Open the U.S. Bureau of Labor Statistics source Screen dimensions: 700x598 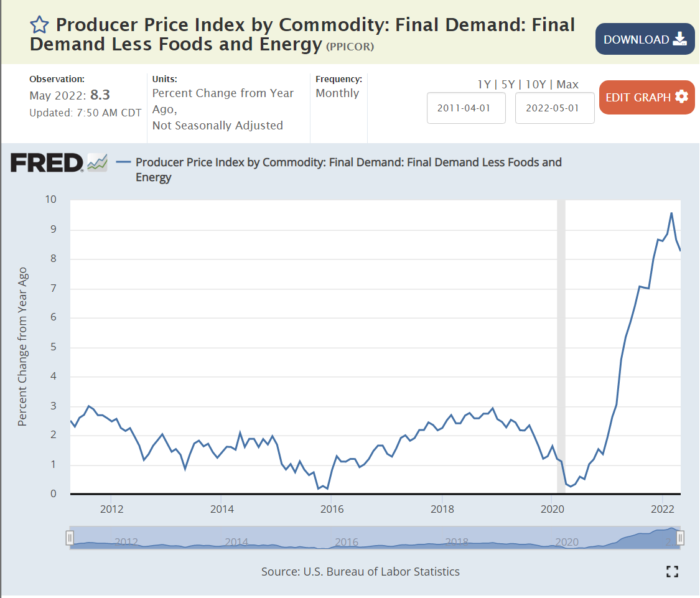(380, 571)
